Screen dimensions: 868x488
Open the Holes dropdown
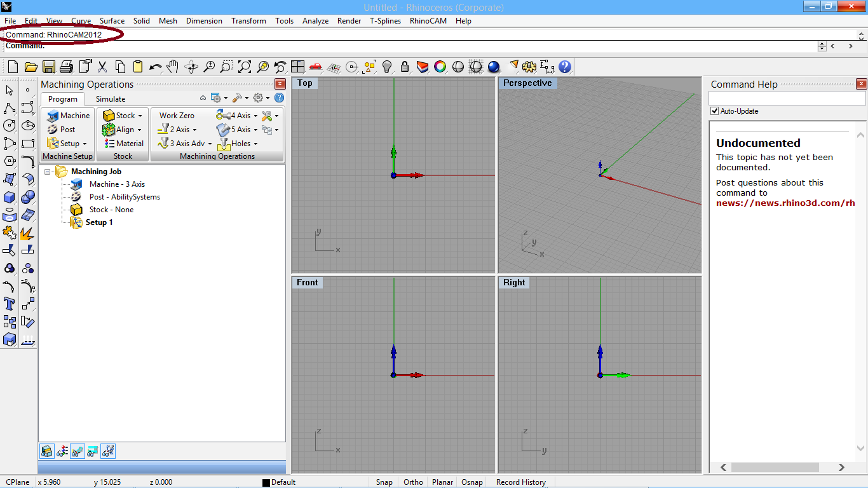238,144
